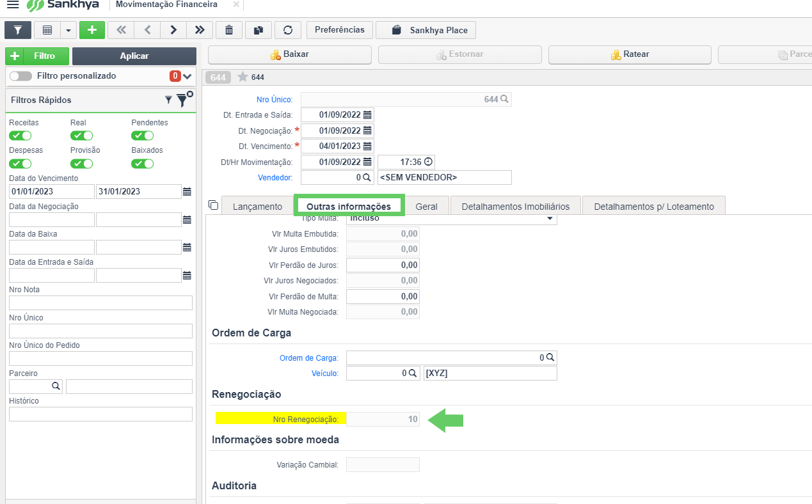Click the Baixar button

click(x=290, y=54)
